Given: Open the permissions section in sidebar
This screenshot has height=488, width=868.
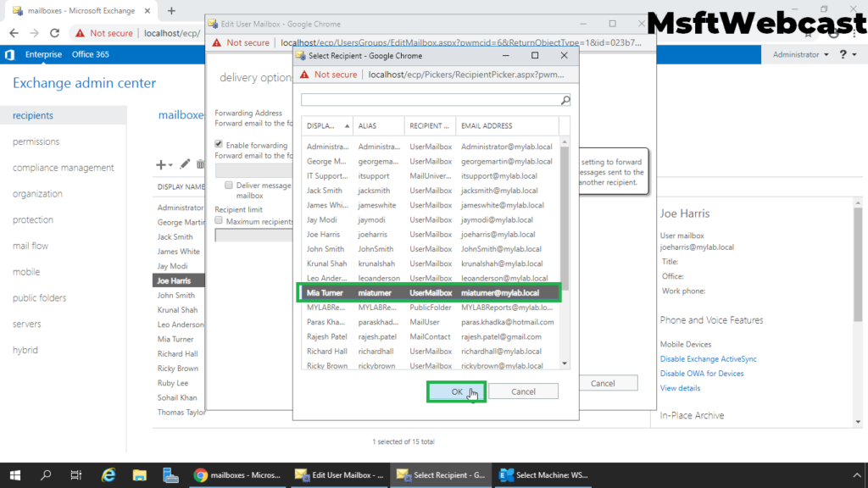Looking at the screenshot, I should pos(36,141).
